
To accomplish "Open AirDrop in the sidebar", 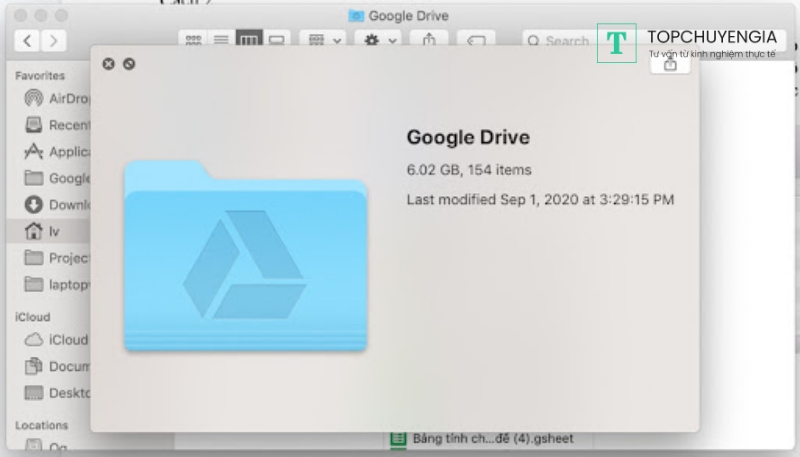I will coord(56,98).
